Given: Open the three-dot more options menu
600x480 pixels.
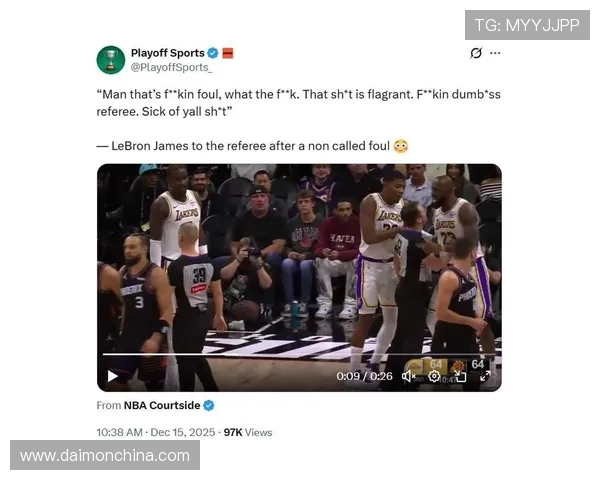Looking at the screenshot, I should (495, 53).
